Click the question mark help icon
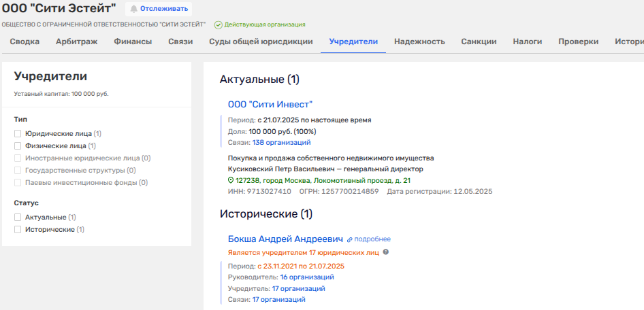The height and width of the screenshot is (310, 644). pos(386,252)
